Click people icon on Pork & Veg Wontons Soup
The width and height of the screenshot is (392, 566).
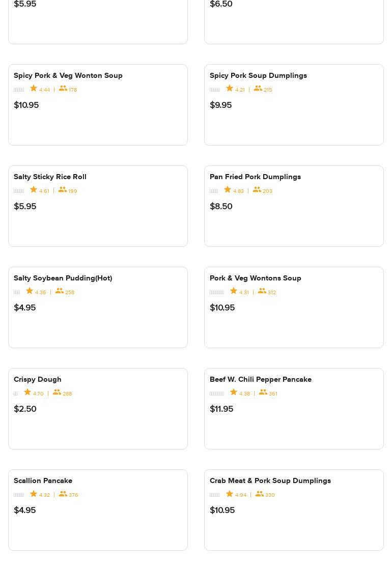point(262,291)
